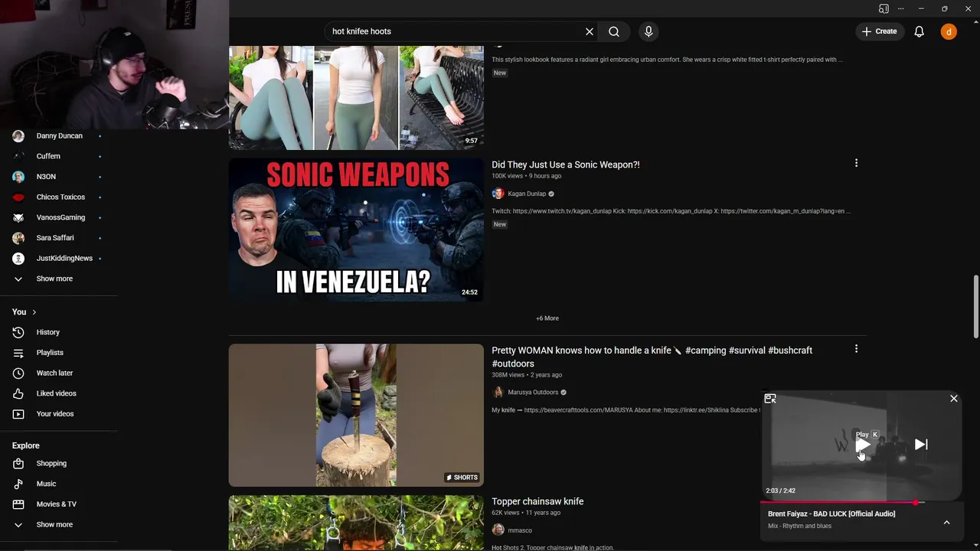Click the Create button
The height and width of the screenshot is (551, 980).
click(879, 31)
